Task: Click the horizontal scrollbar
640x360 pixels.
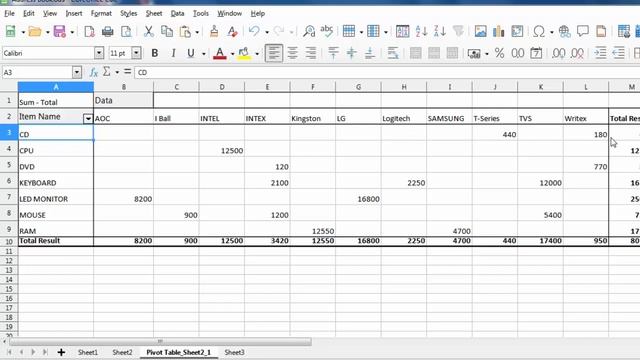Action: click(160, 341)
